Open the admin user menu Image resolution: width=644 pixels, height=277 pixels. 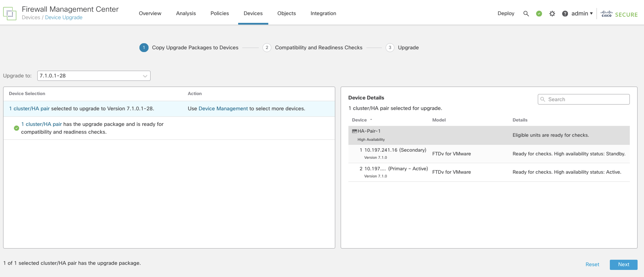tap(582, 13)
